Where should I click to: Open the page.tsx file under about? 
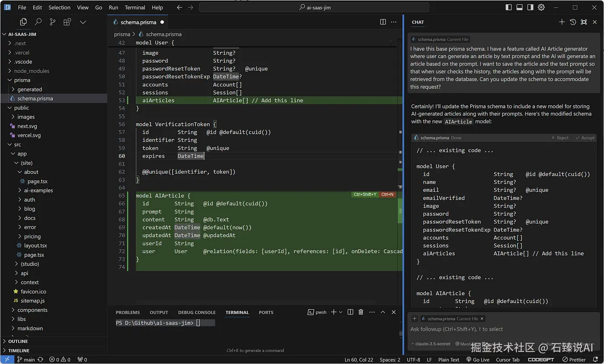pos(38,181)
